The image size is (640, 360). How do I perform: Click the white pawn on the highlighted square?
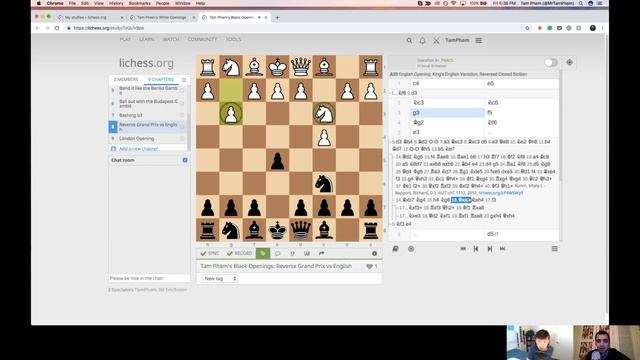[231, 114]
